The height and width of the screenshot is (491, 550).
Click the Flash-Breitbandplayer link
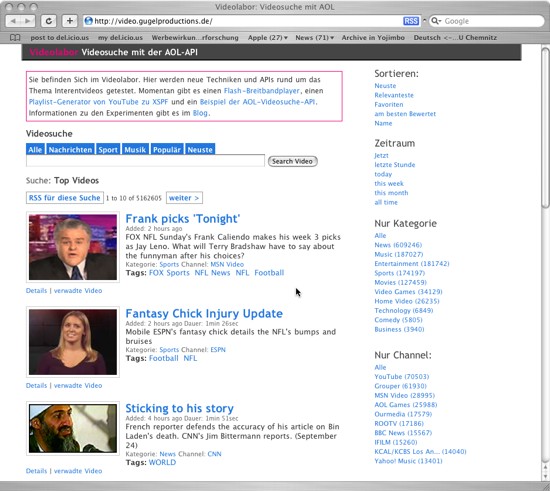click(x=262, y=91)
